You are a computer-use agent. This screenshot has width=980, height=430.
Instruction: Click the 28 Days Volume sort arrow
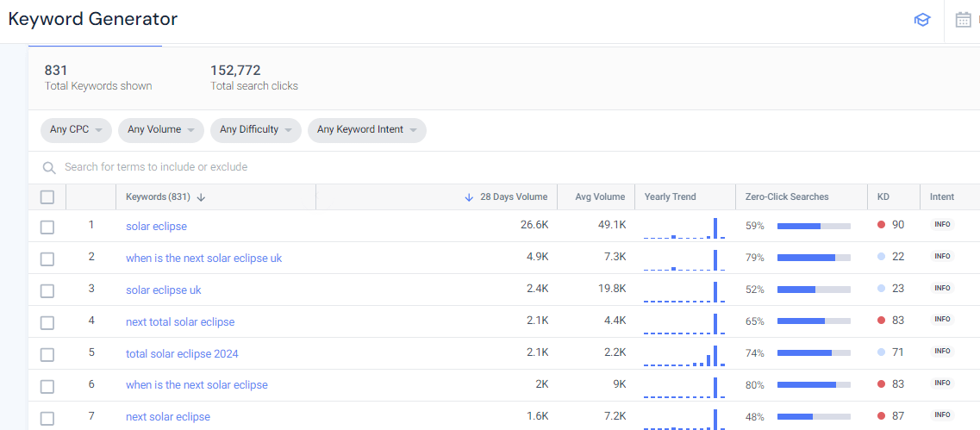point(469,197)
